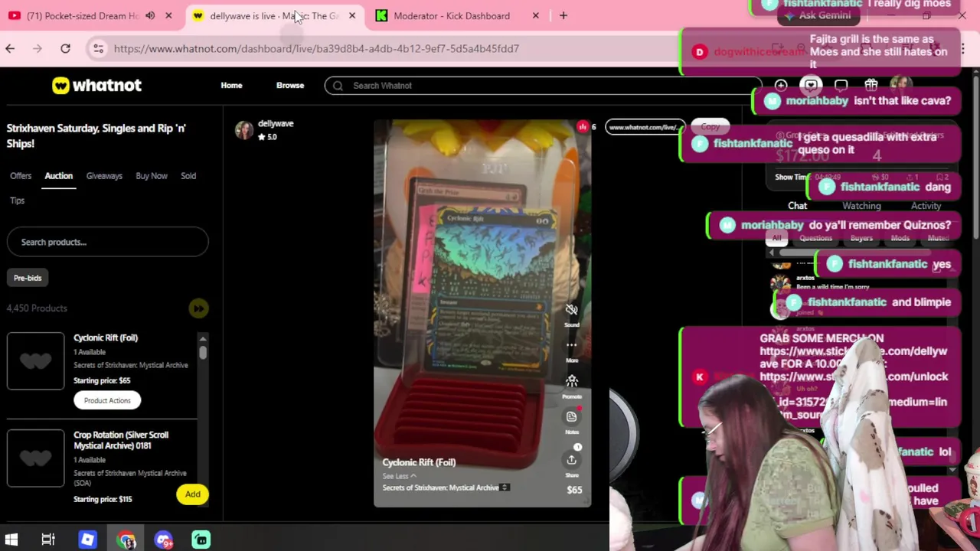This screenshot has width=980, height=551.
Task: Go to Whatnot Home
Action: pyautogui.click(x=231, y=85)
